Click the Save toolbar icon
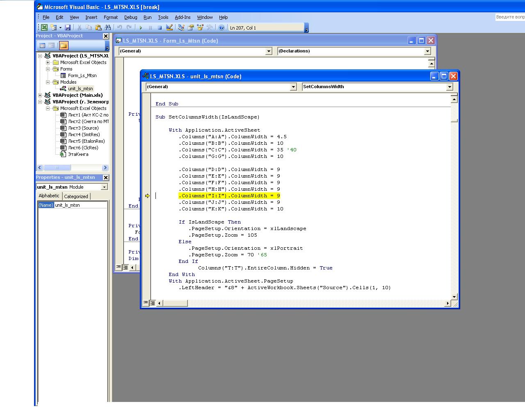This screenshot has width=525, height=420. 68,27
